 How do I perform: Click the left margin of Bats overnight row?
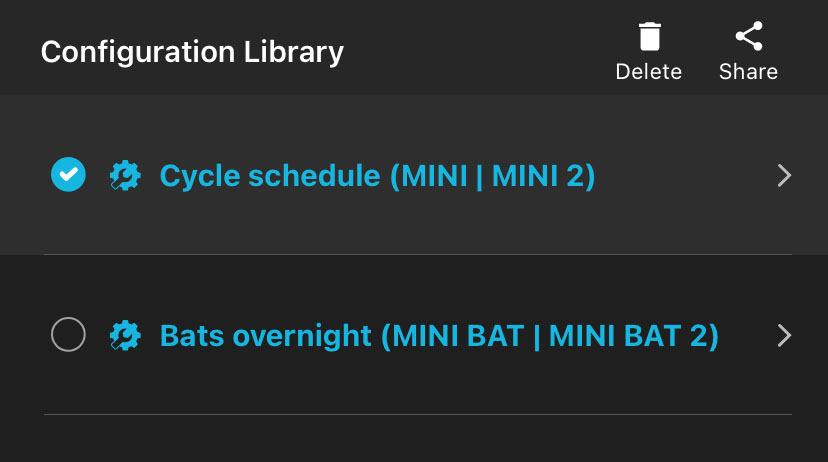tap(22, 335)
